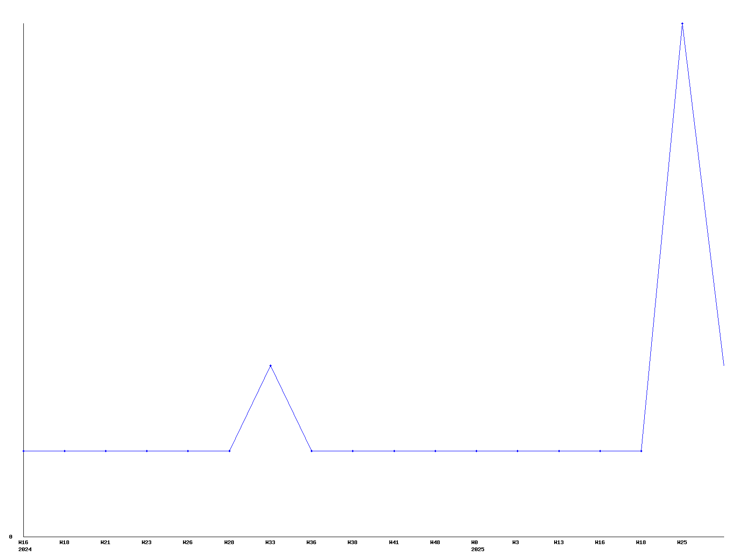The image size is (747, 560).
Task: Click the highest peak data point at W25
Action: [x=682, y=23]
